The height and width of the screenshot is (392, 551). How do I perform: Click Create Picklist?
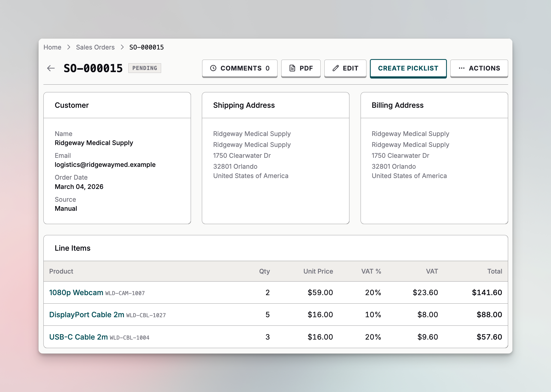pos(408,68)
